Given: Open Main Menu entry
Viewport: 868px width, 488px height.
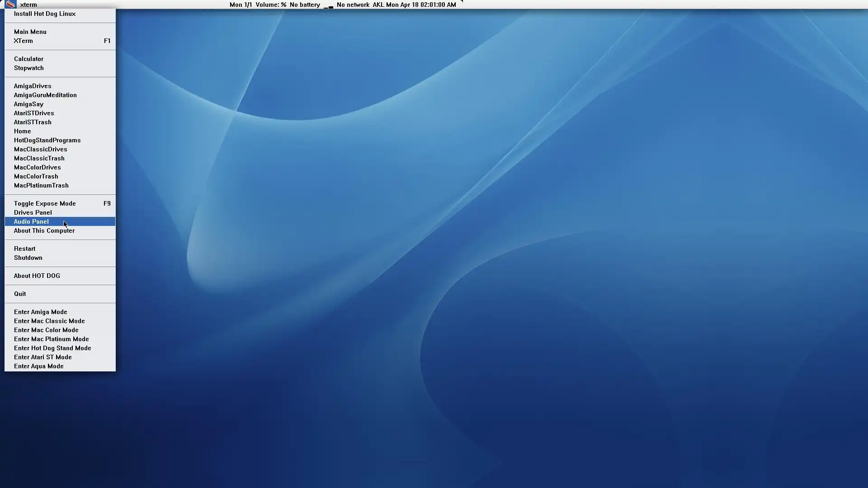Looking at the screenshot, I should (30, 32).
